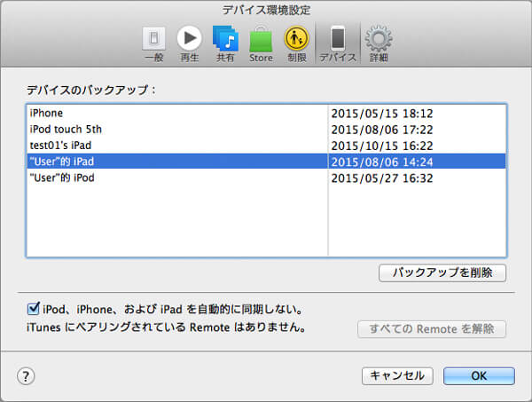Click the date 2015/10/15 16:22
This screenshot has height=402, width=532.
382,146
